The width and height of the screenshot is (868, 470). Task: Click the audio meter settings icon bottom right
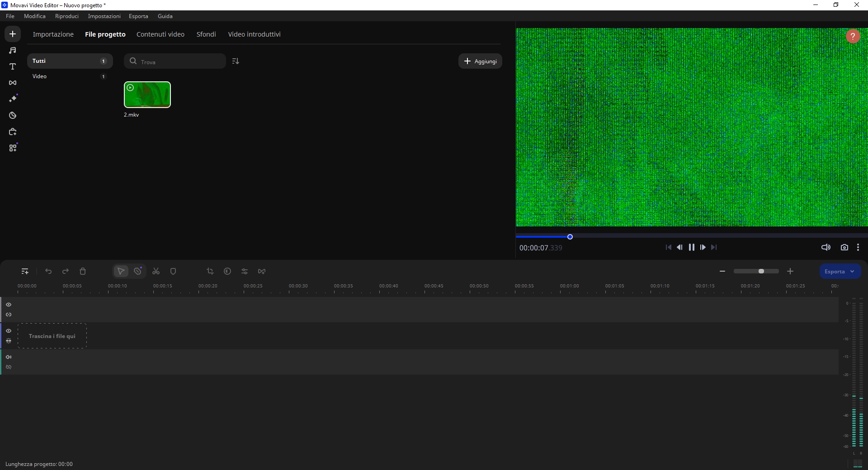[858, 463]
